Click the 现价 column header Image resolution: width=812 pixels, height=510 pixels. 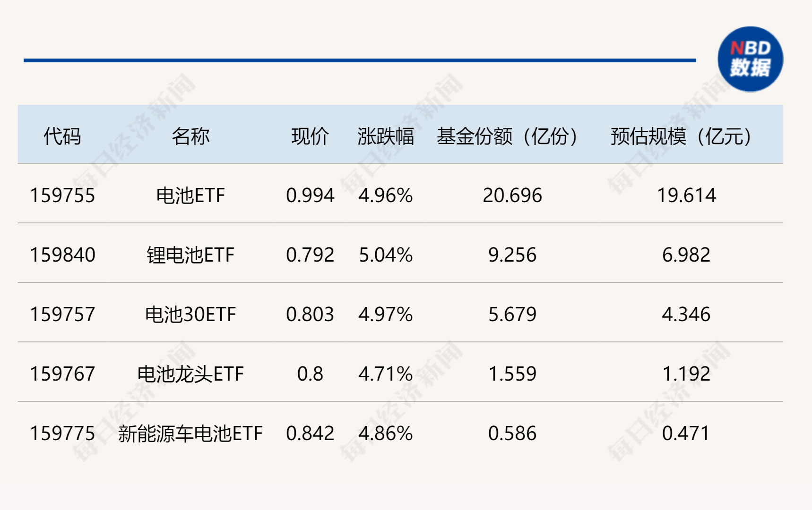(310, 136)
